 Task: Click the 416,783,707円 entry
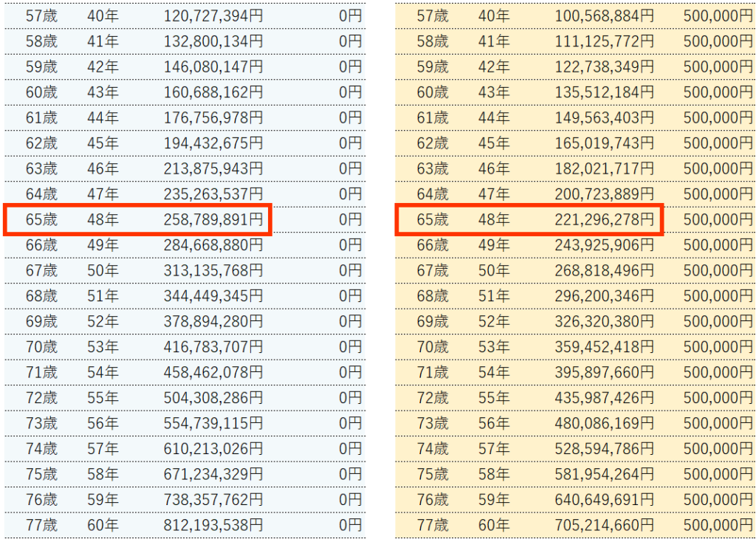[x=213, y=347]
